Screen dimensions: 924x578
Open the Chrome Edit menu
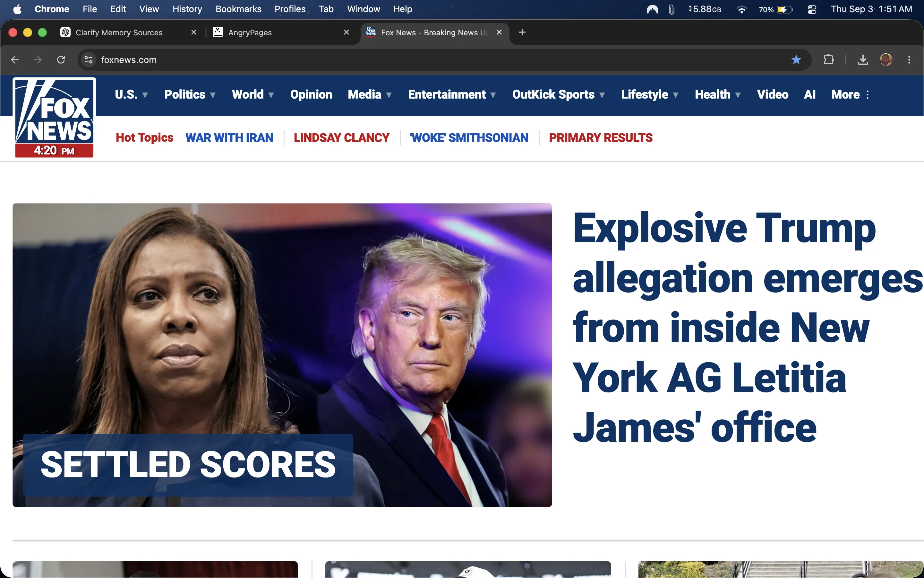pos(118,9)
